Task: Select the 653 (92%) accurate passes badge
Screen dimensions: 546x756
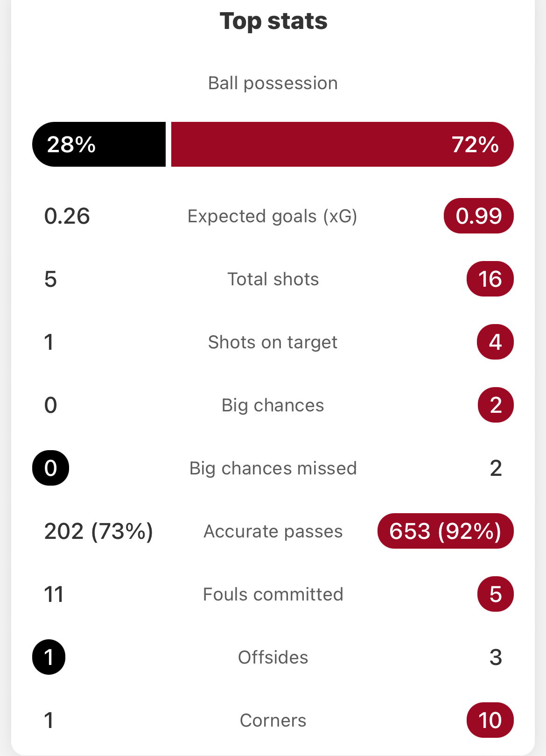Action: pyautogui.click(x=446, y=531)
